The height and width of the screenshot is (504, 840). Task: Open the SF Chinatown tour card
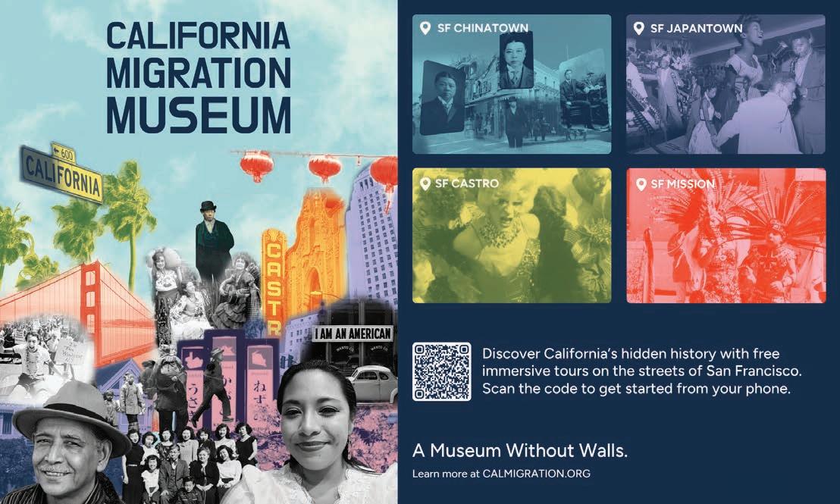coord(512,84)
